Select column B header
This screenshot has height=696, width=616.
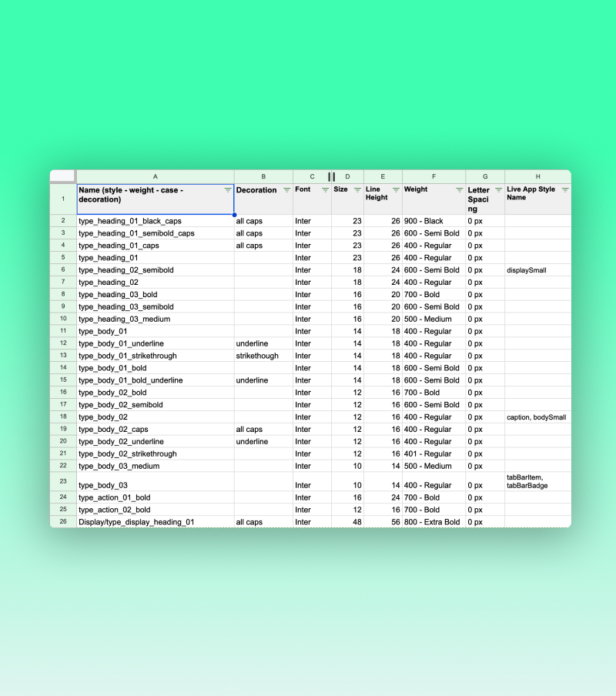[263, 176]
